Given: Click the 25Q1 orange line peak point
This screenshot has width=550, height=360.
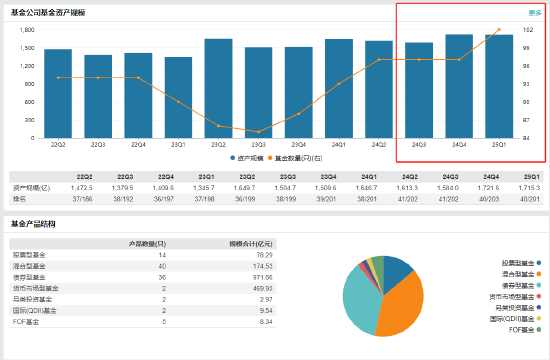Looking at the screenshot, I should pyautogui.click(x=499, y=29).
